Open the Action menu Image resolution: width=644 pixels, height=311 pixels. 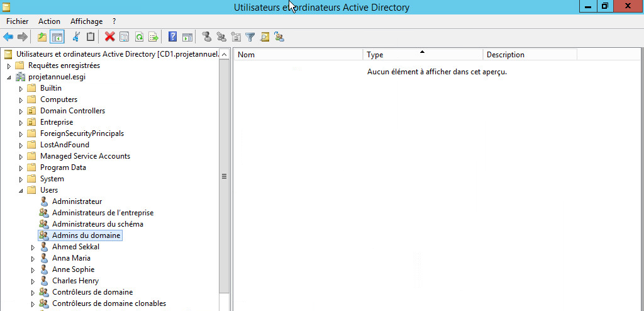pos(49,21)
